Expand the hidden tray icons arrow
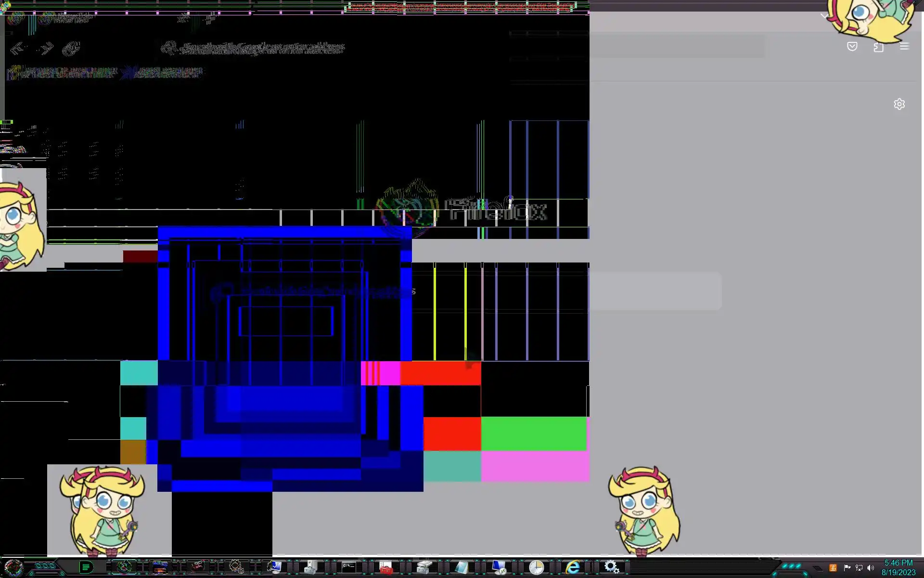The image size is (924, 578). (x=818, y=568)
